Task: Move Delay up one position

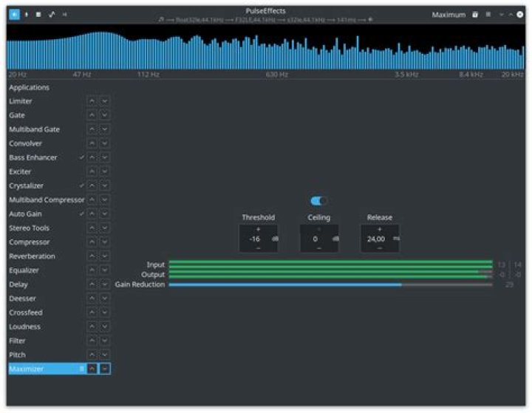Action: coord(92,284)
